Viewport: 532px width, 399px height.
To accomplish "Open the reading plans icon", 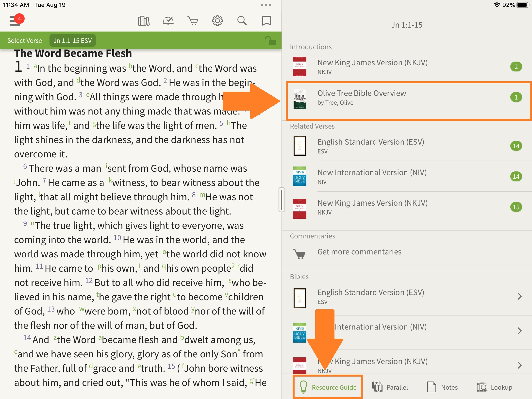I will [x=168, y=21].
